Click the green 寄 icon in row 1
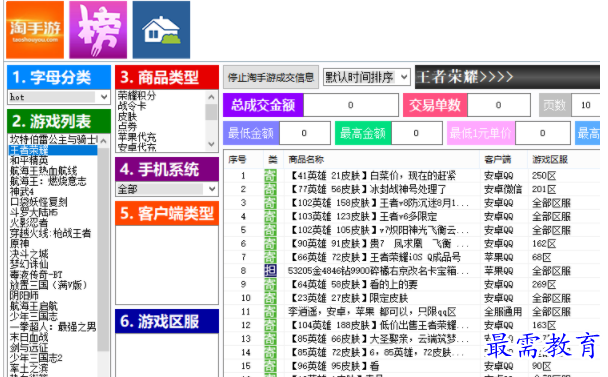Image resolution: width=608 pixels, height=377 pixels. pyautogui.click(x=270, y=176)
